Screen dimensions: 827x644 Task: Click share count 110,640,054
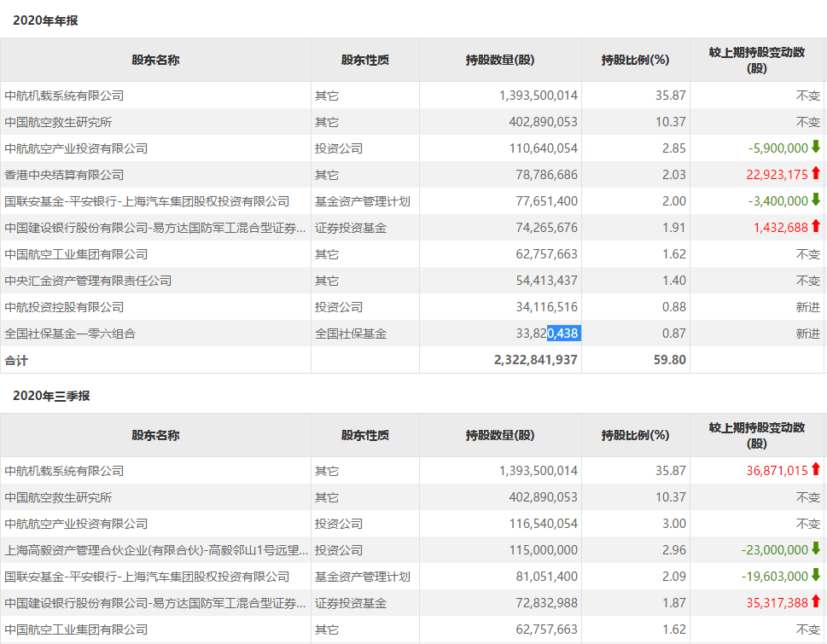click(x=544, y=148)
